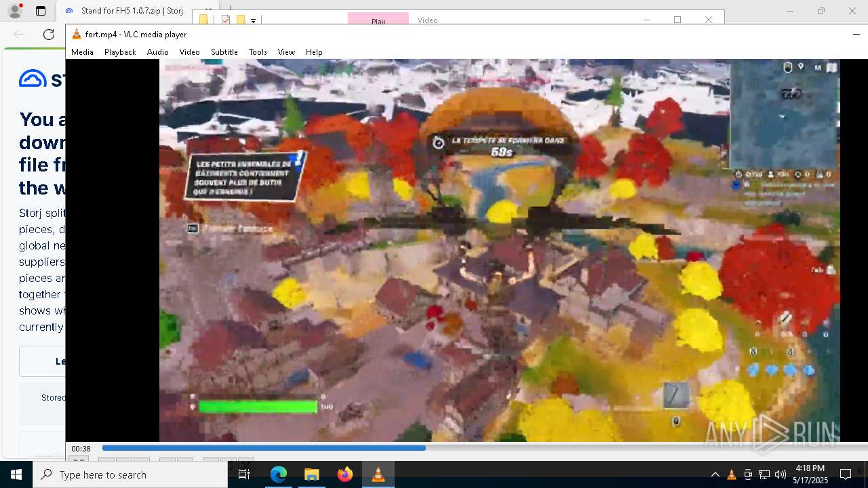This screenshot has height=488, width=868.
Task: Launch Firefox from the taskbar
Action: click(x=344, y=474)
